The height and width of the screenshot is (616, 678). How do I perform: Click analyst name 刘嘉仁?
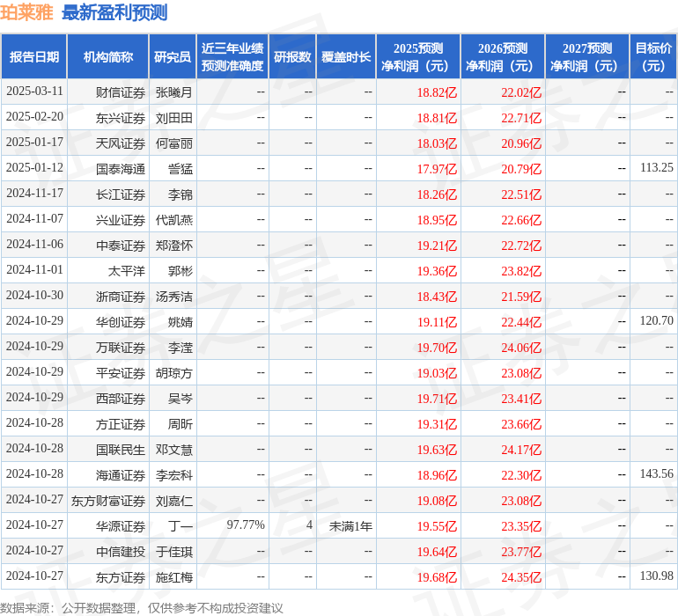click(173, 501)
